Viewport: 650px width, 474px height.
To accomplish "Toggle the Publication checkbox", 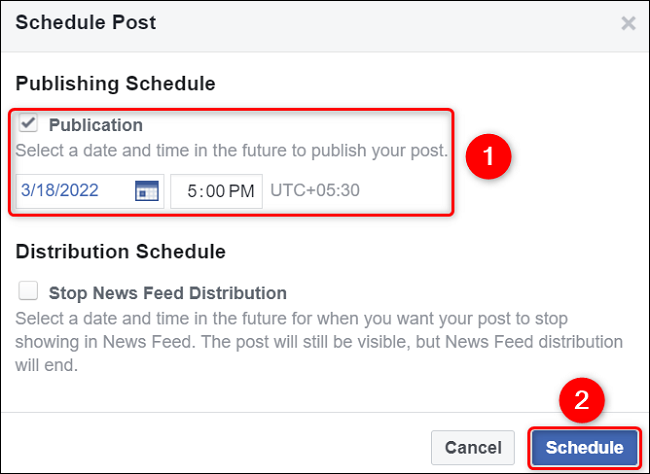I will point(28,123).
